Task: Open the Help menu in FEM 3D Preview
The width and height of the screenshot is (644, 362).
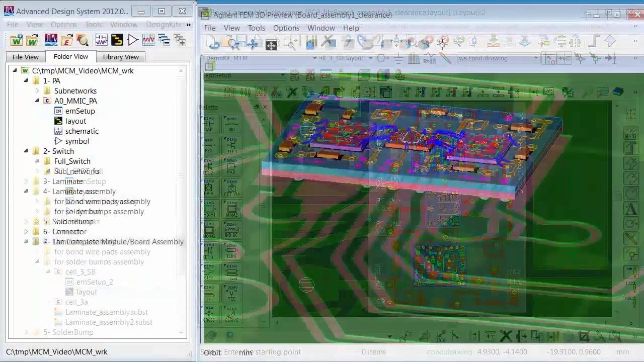Action: tap(351, 28)
